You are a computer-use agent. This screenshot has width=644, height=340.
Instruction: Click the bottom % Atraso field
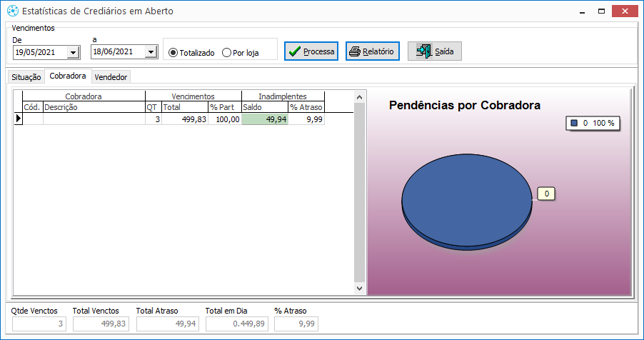296,324
